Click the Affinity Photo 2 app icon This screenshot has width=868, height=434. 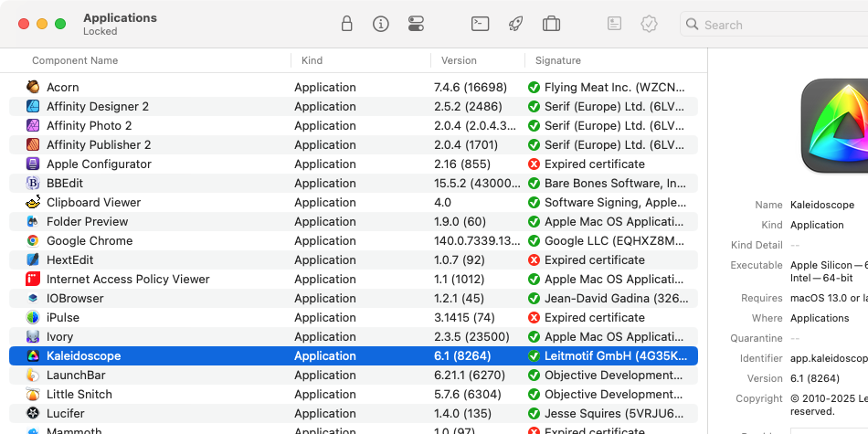[x=33, y=126]
